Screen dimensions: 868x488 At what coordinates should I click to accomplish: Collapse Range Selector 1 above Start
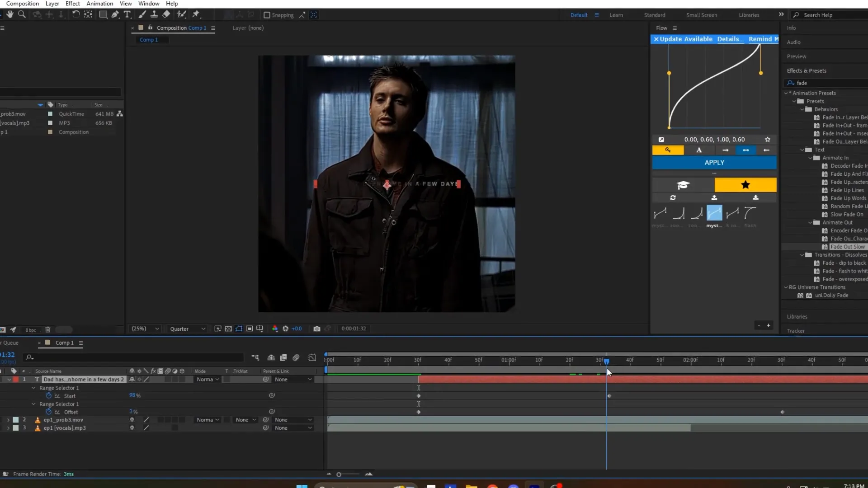point(33,388)
